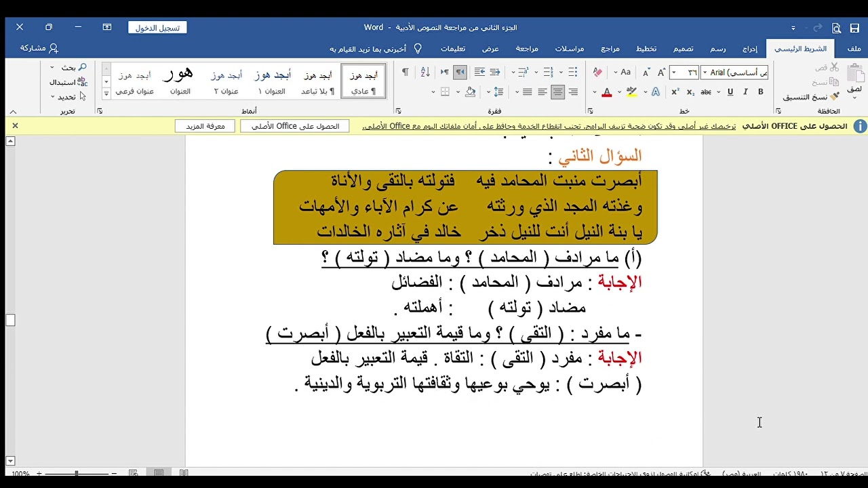Set right-to-left text direction
The image size is (868, 488).
click(x=460, y=72)
